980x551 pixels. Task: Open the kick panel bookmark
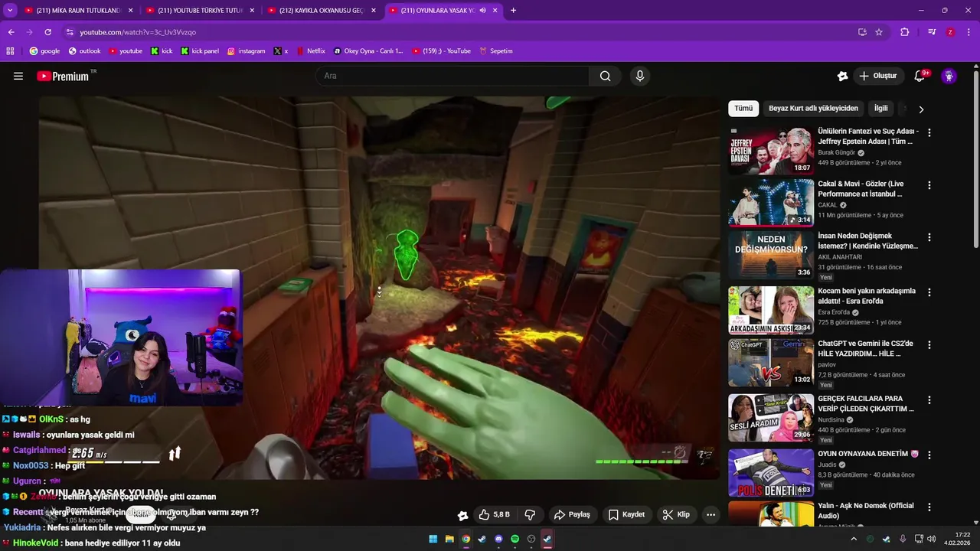pyautogui.click(x=200, y=51)
